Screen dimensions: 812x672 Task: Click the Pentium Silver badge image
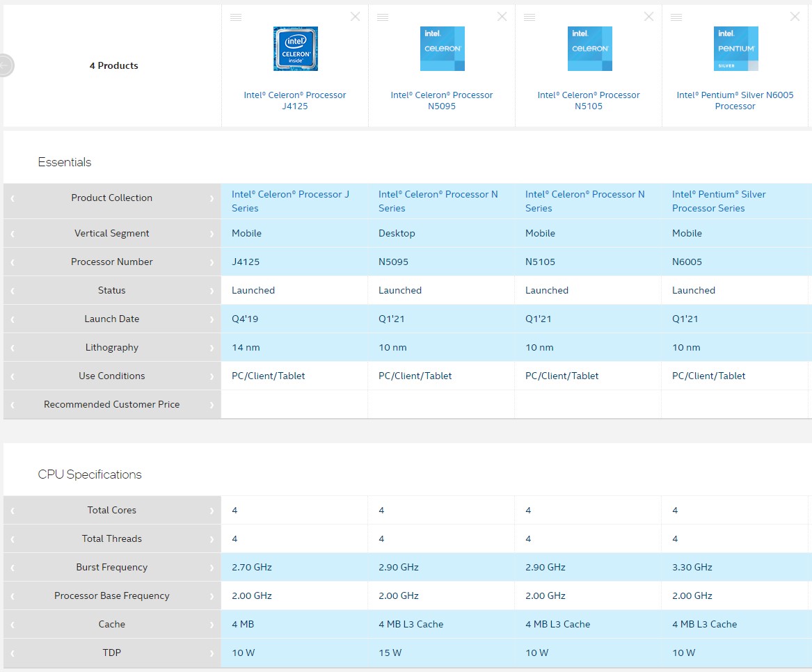point(735,49)
